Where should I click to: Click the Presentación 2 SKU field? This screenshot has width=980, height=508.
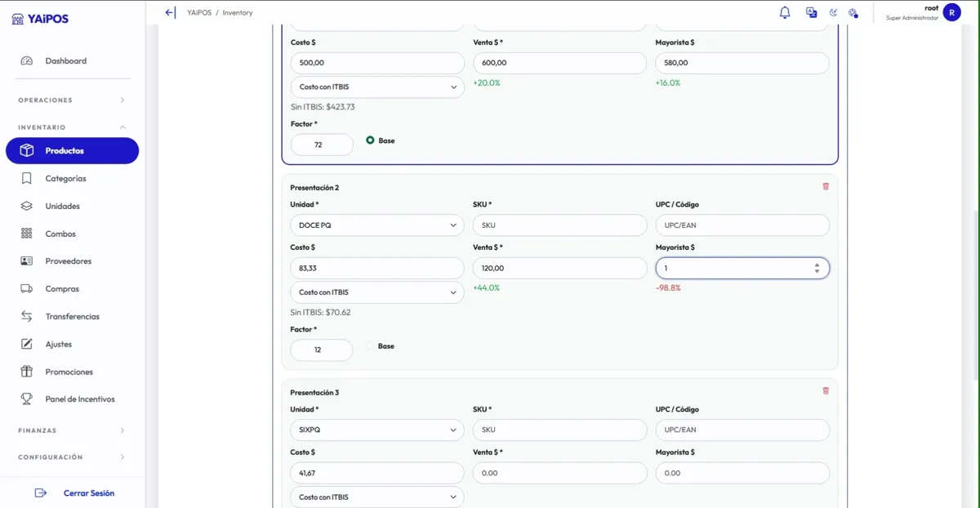(x=559, y=225)
